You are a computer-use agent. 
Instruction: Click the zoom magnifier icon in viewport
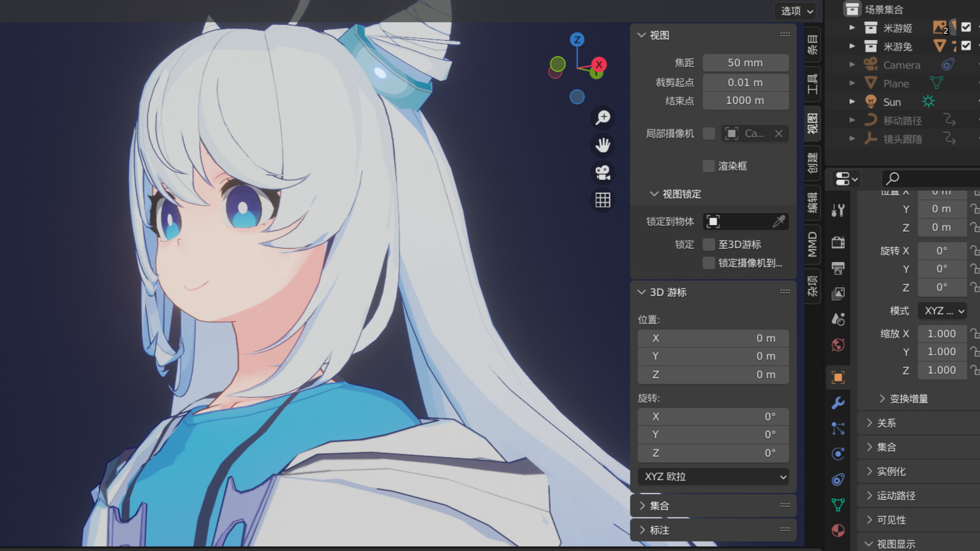point(603,117)
